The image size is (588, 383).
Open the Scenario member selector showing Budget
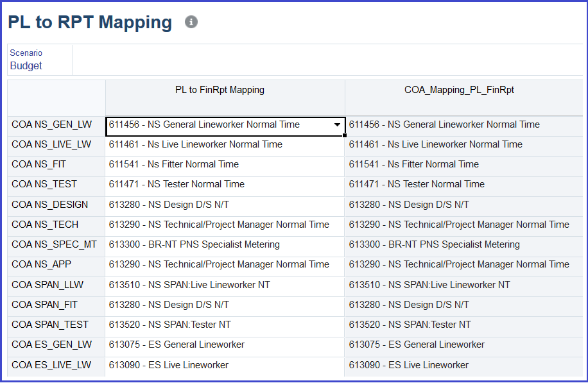(26, 65)
